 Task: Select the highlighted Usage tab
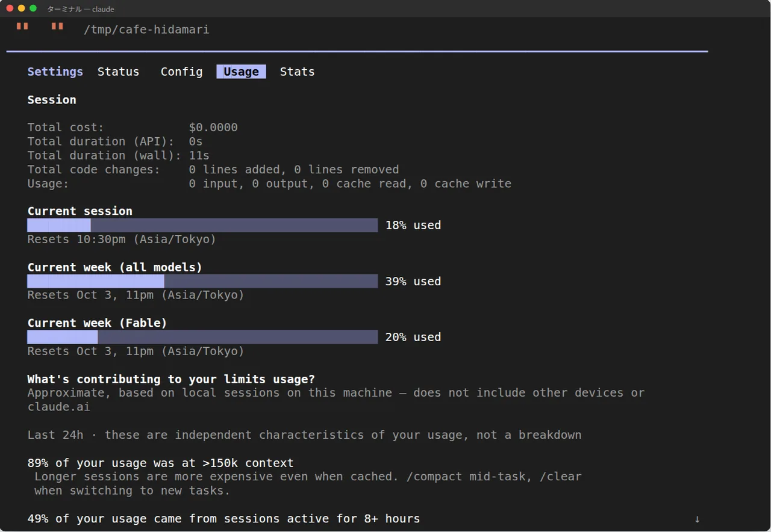pyautogui.click(x=241, y=72)
